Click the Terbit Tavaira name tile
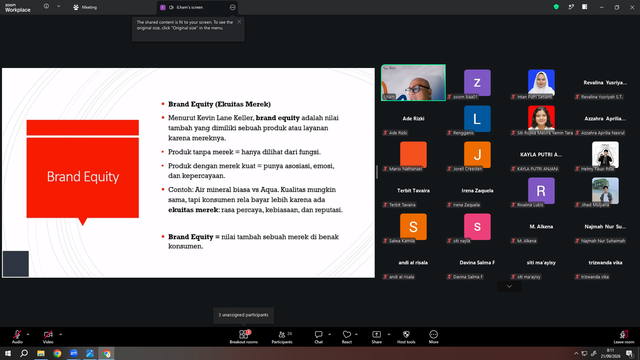The height and width of the screenshot is (360, 640). tap(413, 190)
